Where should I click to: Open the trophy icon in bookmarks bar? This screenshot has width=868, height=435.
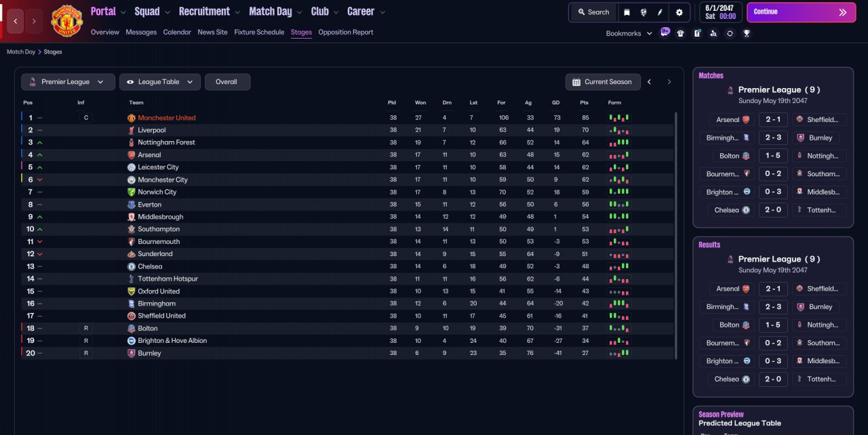(x=747, y=33)
